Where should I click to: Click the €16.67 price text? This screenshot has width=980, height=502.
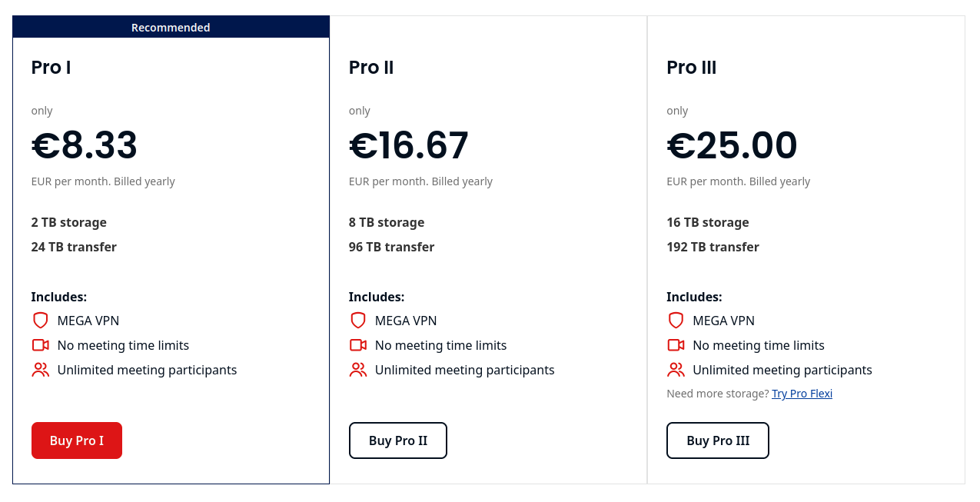click(x=409, y=145)
